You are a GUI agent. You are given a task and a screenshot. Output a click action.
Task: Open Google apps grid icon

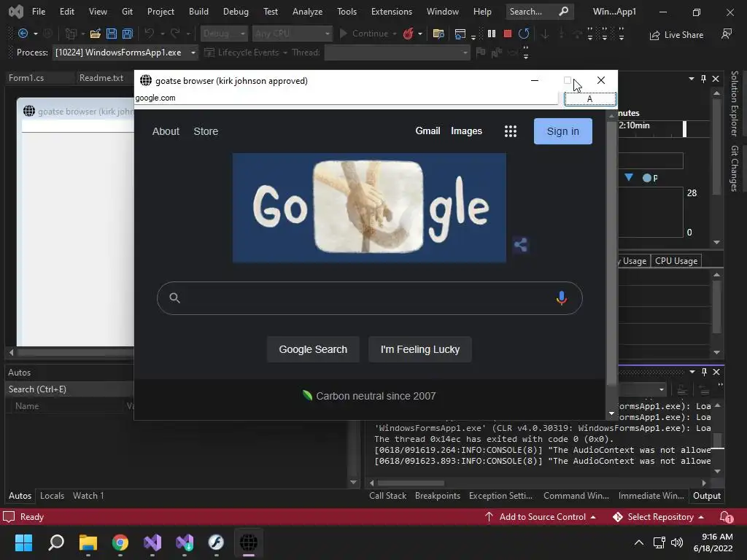[x=510, y=131]
